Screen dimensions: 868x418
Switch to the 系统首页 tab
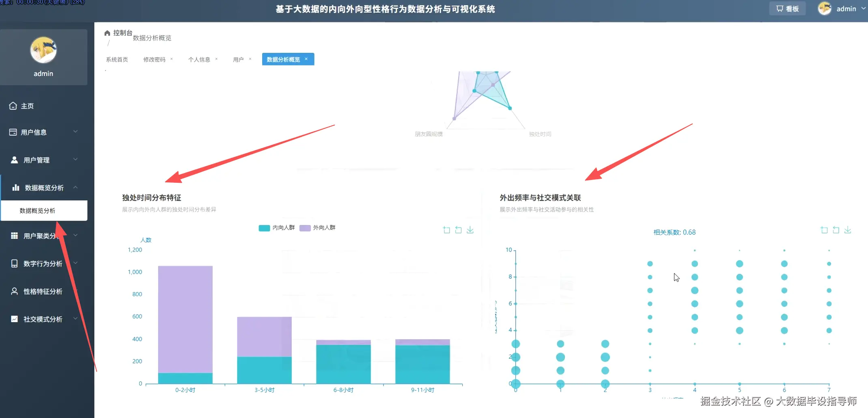coord(116,59)
